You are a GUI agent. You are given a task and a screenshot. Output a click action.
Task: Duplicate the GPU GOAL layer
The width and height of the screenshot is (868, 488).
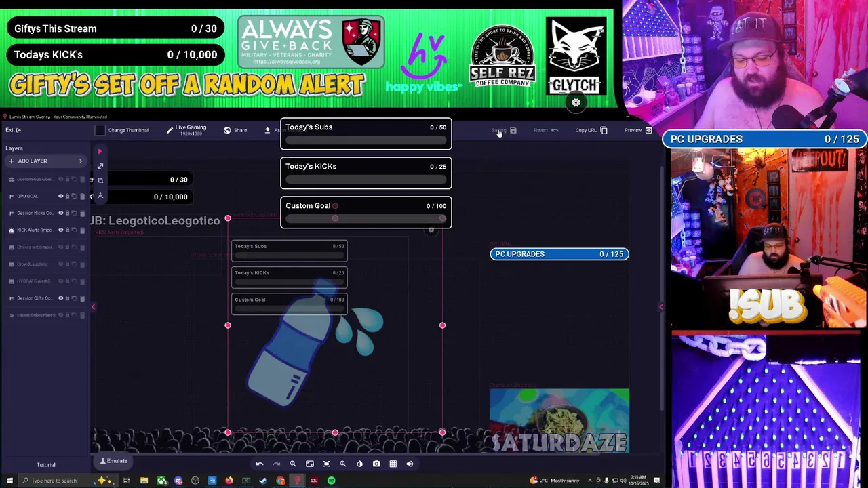point(74,197)
